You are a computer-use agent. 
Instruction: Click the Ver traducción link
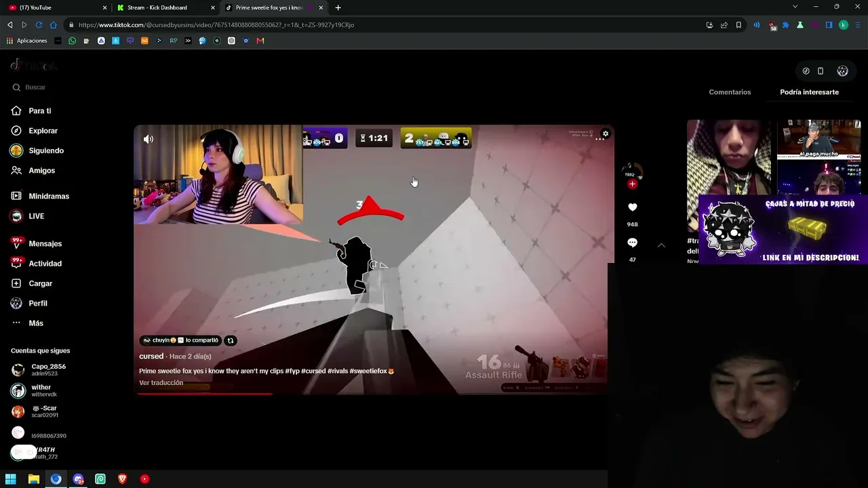point(161,383)
